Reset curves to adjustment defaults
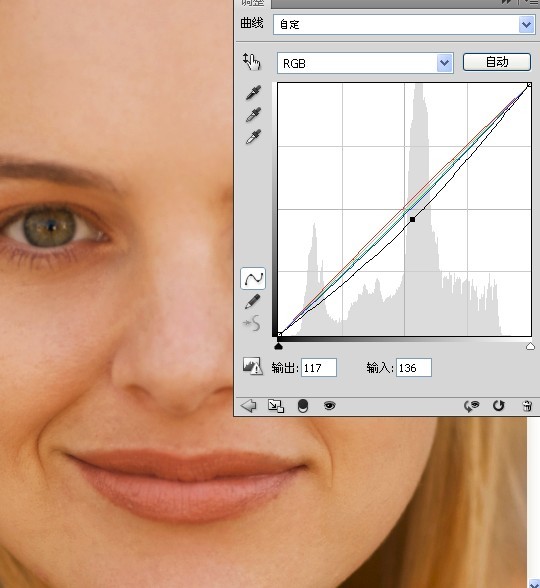The image size is (540, 588). pos(498,405)
